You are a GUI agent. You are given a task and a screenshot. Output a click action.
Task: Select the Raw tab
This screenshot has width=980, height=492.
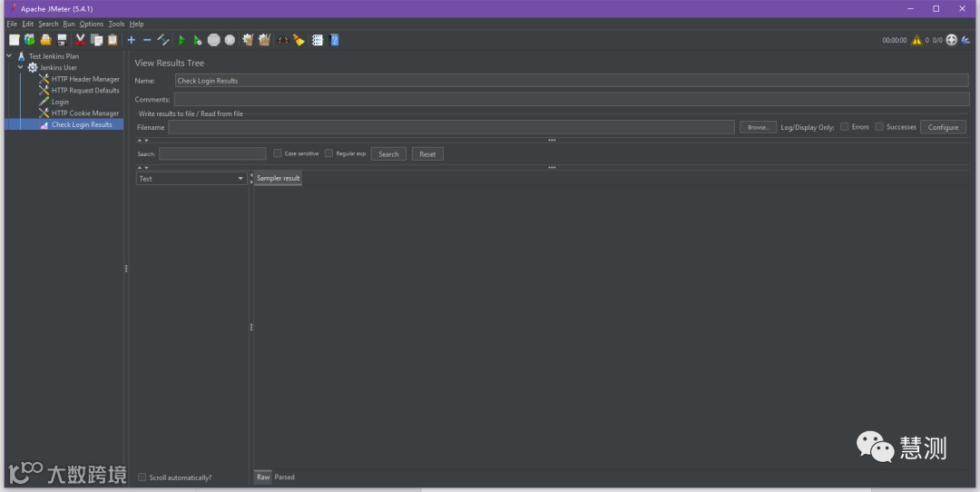[x=263, y=477]
